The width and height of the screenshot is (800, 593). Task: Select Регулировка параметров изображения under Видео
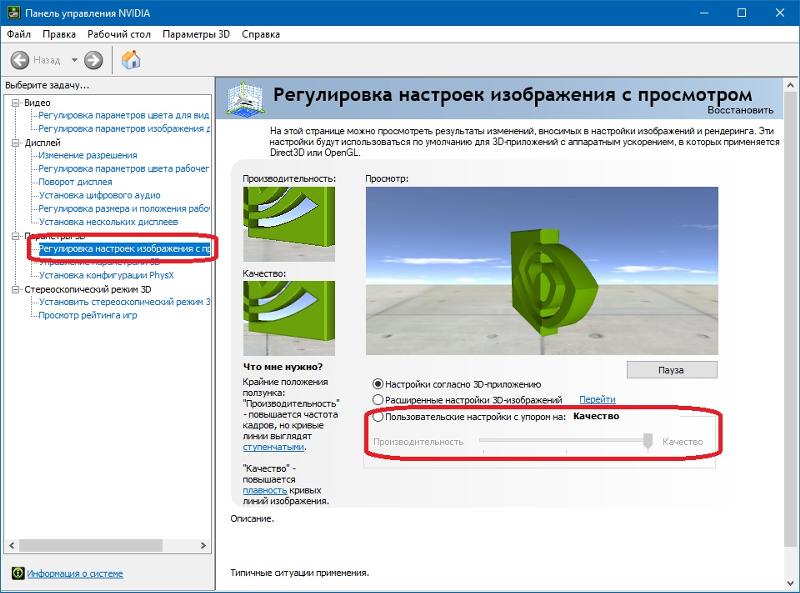[124, 129]
